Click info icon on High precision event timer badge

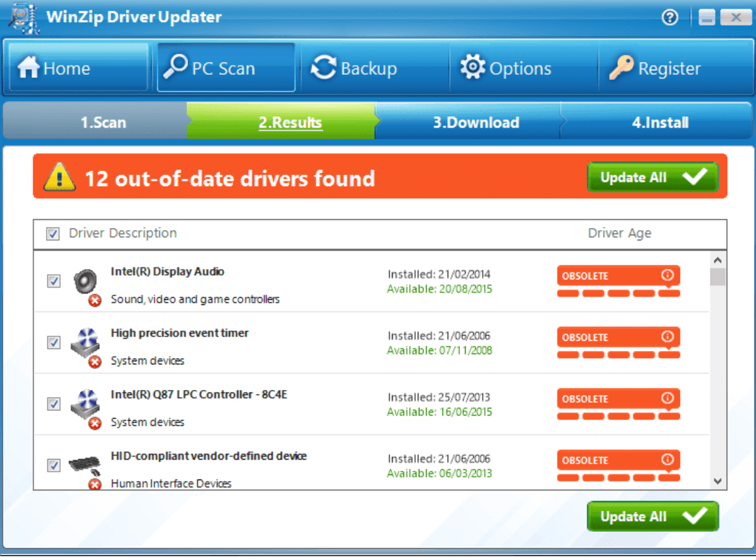coord(667,337)
